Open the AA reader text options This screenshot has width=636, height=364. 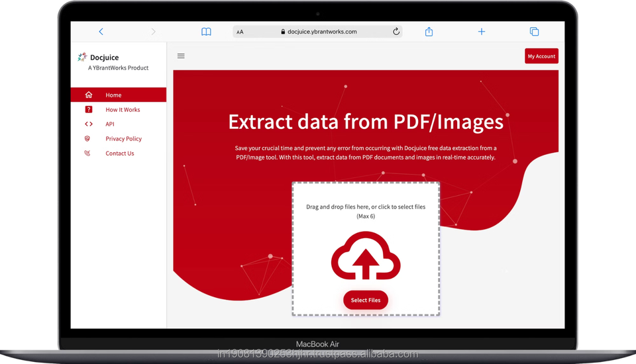tap(240, 32)
